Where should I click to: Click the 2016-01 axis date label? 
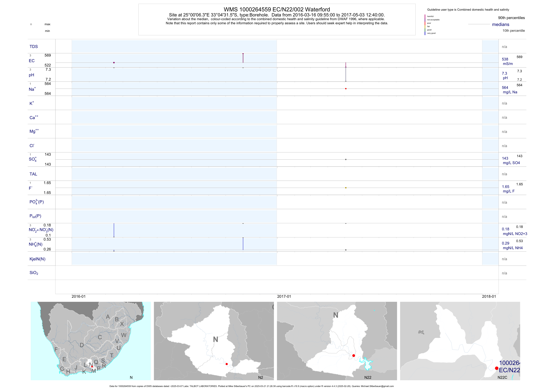[x=78, y=296]
